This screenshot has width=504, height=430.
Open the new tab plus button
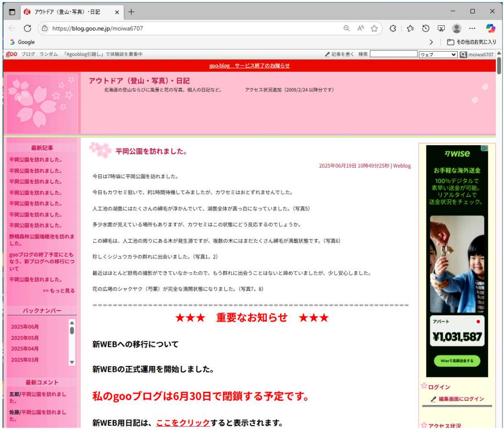131,11
